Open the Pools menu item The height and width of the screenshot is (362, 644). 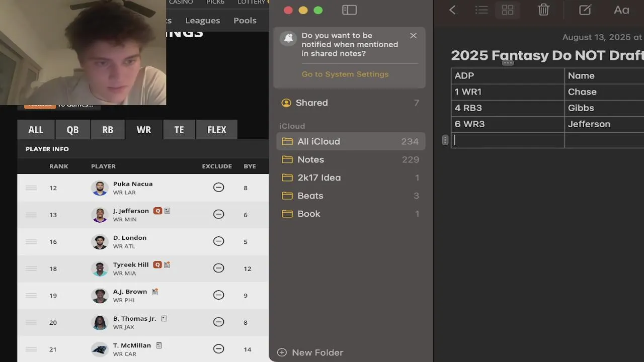[x=245, y=20]
